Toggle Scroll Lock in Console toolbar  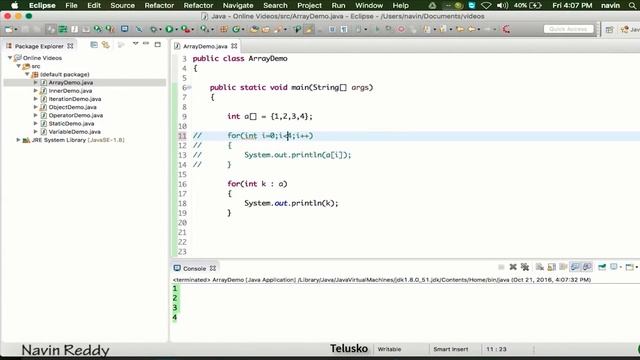551,267
